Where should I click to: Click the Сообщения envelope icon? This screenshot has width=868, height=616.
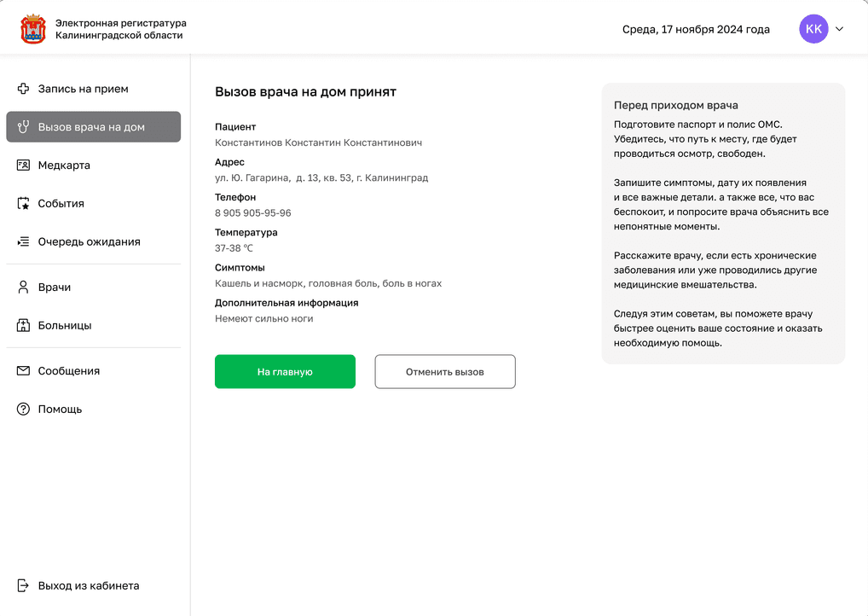(24, 371)
